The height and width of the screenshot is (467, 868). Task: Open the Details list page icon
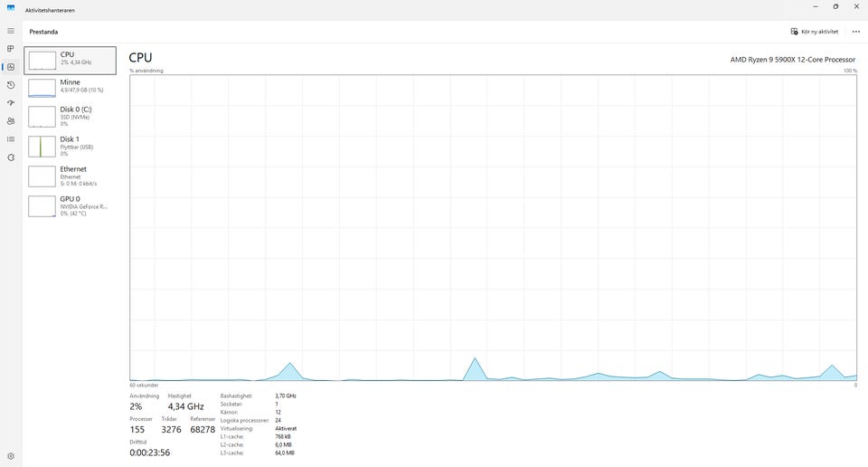[x=11, y=139]
